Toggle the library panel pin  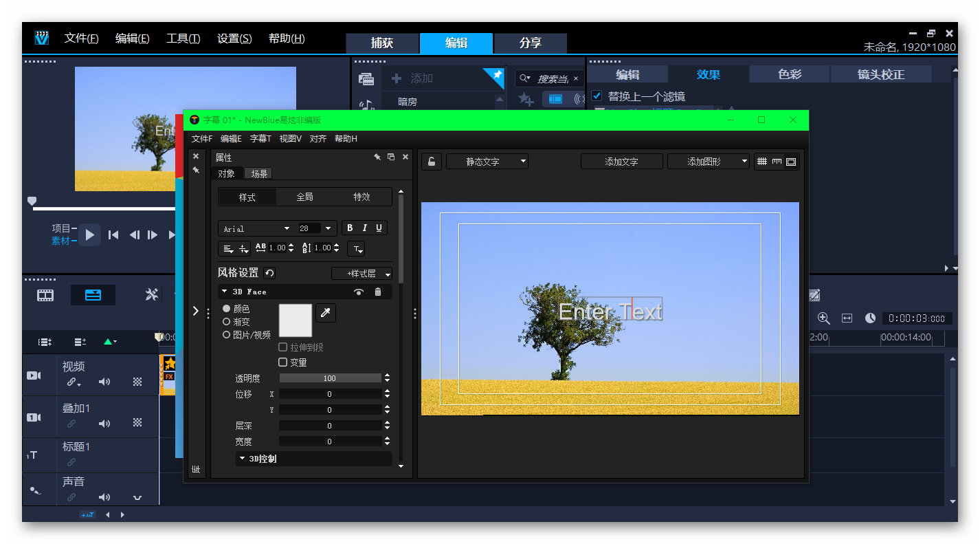[497, 74]
